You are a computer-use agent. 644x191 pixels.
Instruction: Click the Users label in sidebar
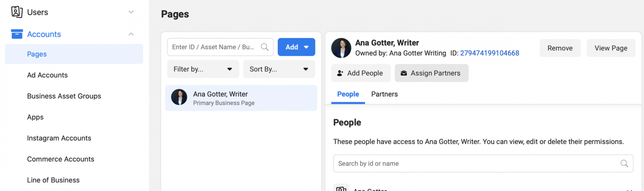(x=38, y=12)
